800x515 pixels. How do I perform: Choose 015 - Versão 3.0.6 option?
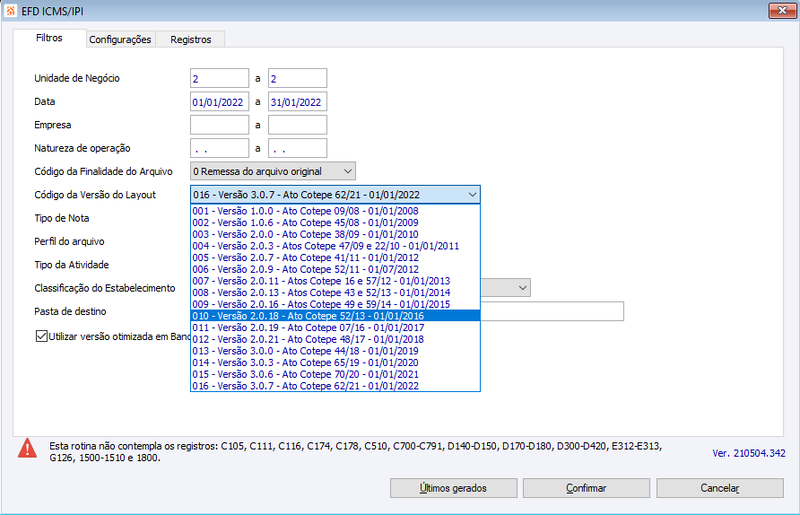tap(335, 374)
